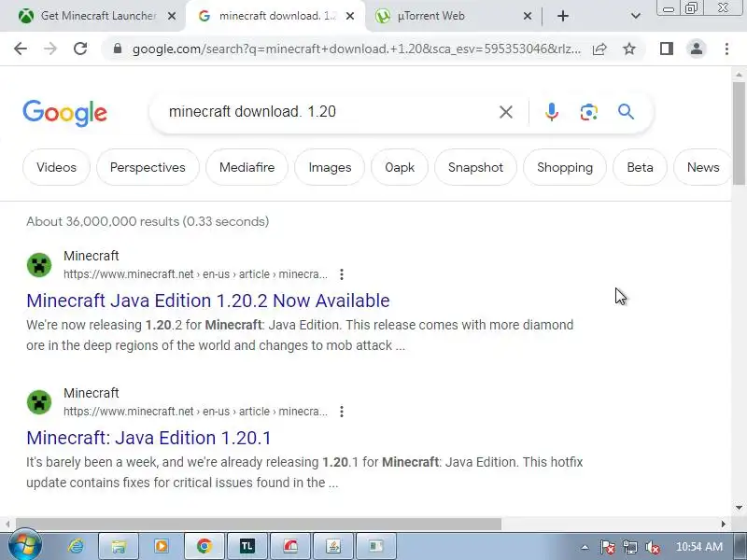This screenshot has height=560, width=747.
Task: View site info via padlock icon
Action: point(118,49)
